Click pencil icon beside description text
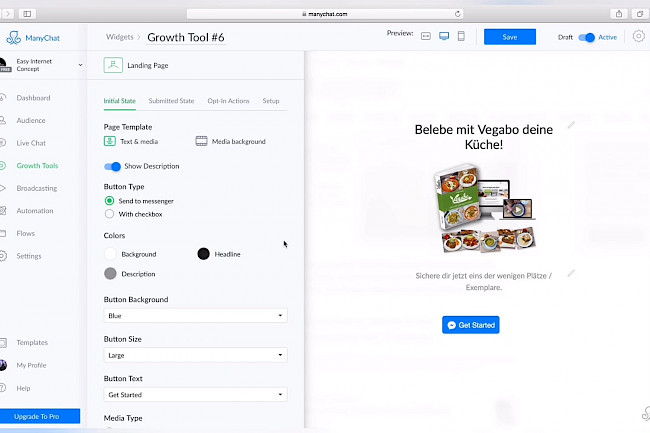 pyautogui.click(x=571, y=273)
